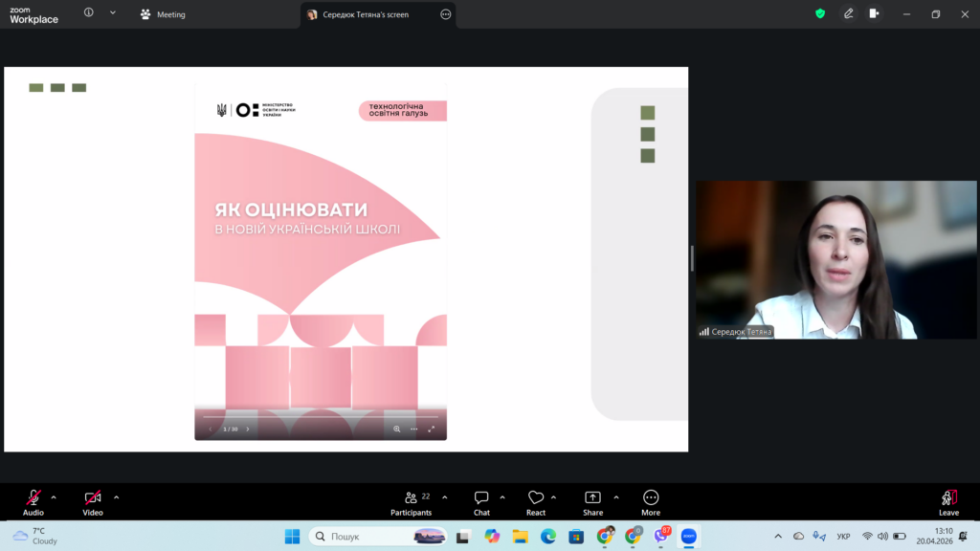This screenshot has width=980, height=551.
Task: Open the More options menu
Action: [651, 502]
